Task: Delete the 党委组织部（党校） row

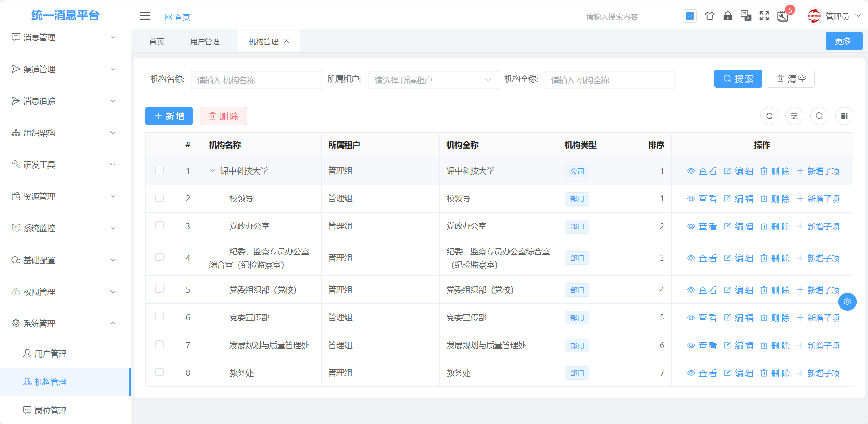Action: (x=775, y=290)
